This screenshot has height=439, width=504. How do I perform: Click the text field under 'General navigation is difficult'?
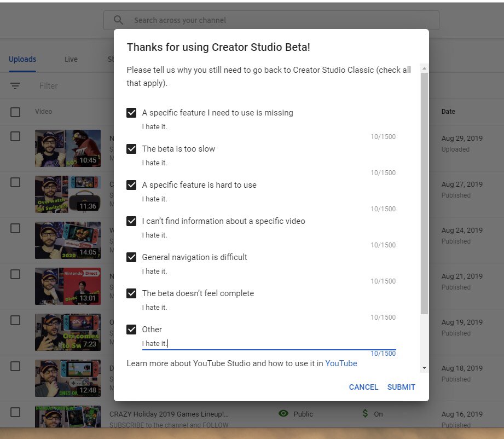point(269,271)
